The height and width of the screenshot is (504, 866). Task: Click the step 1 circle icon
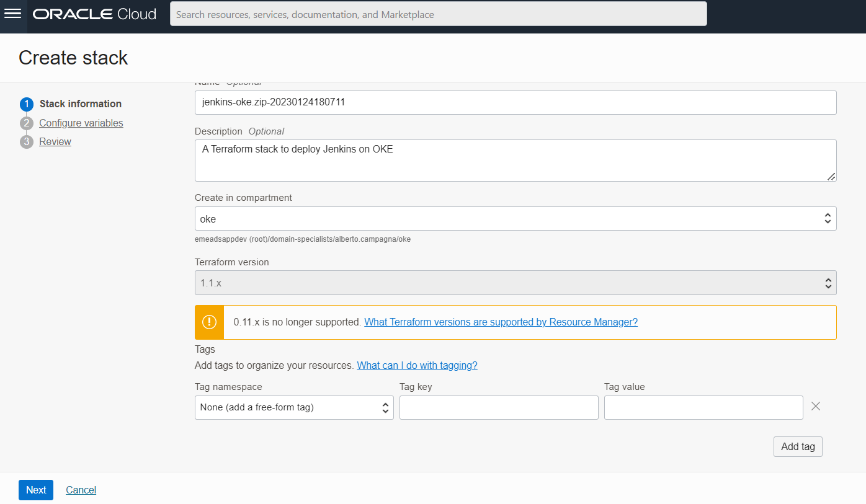coord(26,104)
